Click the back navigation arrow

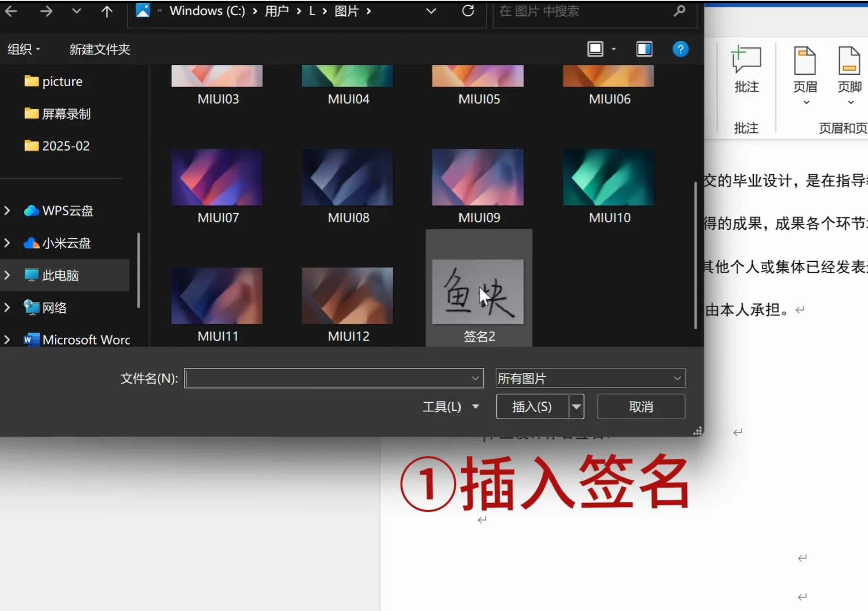tap(11, 11)
